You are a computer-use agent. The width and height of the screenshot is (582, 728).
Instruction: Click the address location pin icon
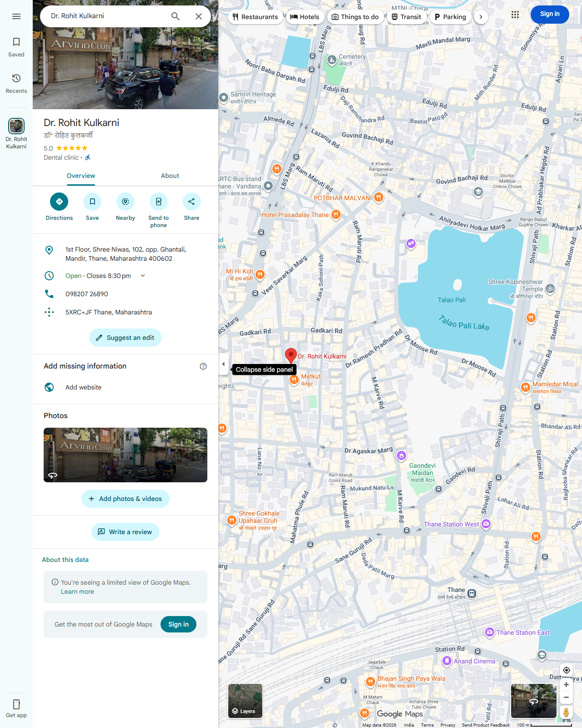click(49, 250)
